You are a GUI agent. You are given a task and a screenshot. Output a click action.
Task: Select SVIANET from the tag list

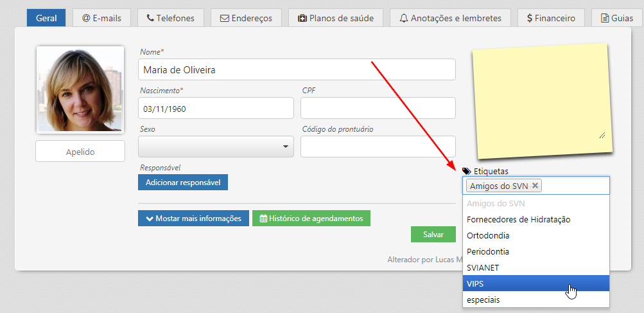[x=535, y=267]
